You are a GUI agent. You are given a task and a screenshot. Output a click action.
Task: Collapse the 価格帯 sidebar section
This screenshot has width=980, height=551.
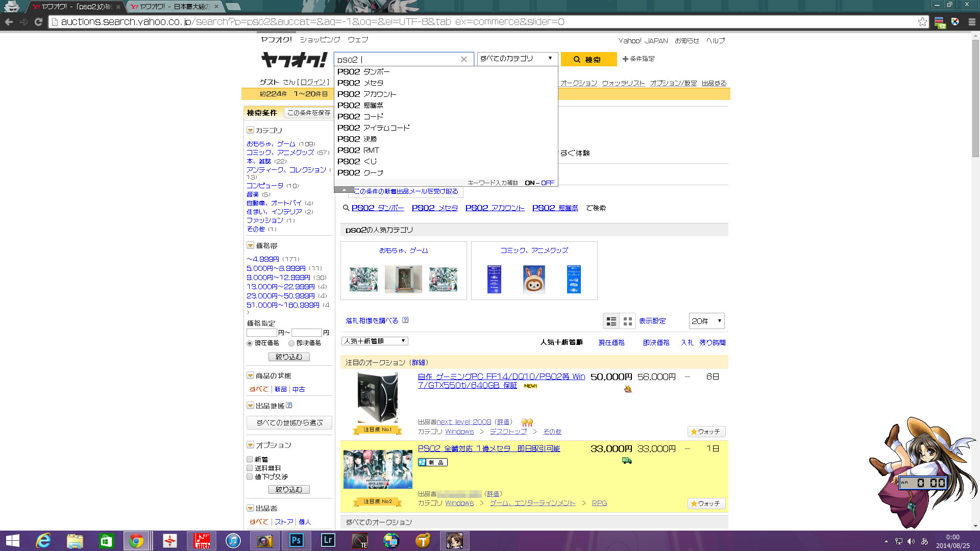(250, 245)
